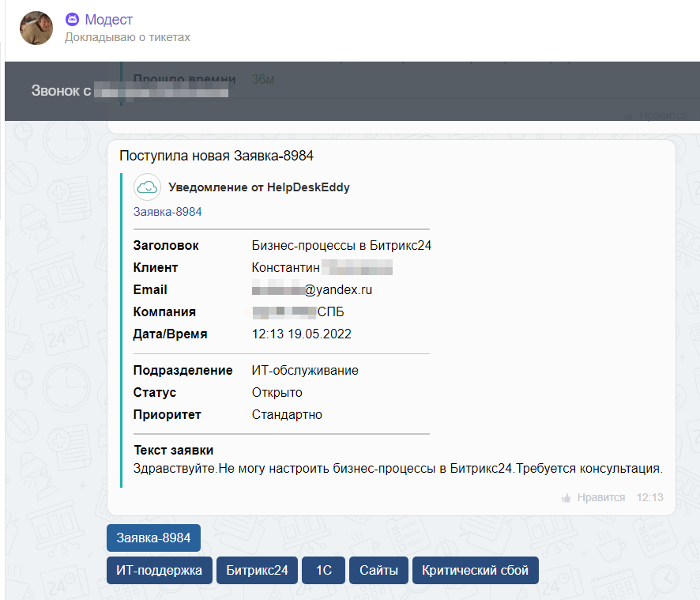Click the faded Нравится on previous message
700x600 pixels.
pyautogui.click(x=663, y=115)
